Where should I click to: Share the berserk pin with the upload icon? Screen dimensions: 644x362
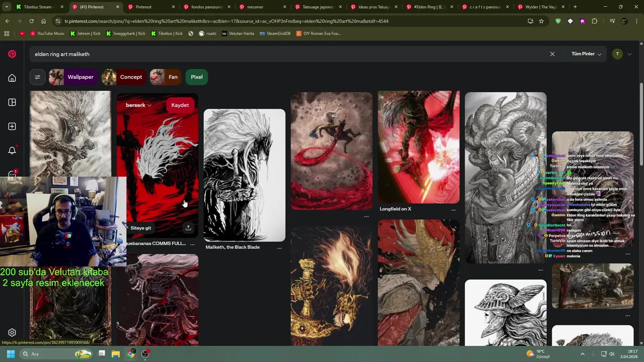(x=188, y=228)
